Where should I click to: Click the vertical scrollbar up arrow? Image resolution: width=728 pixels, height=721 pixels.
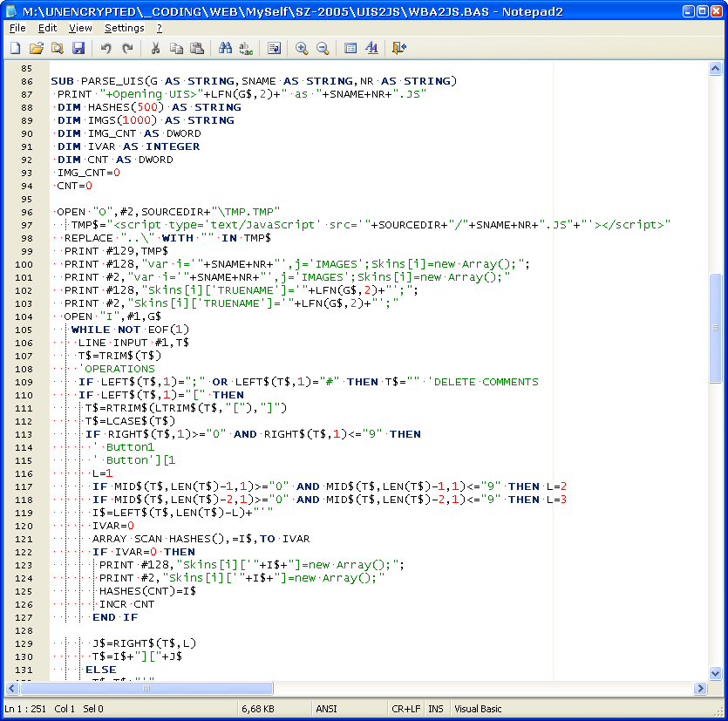(715, 69)
